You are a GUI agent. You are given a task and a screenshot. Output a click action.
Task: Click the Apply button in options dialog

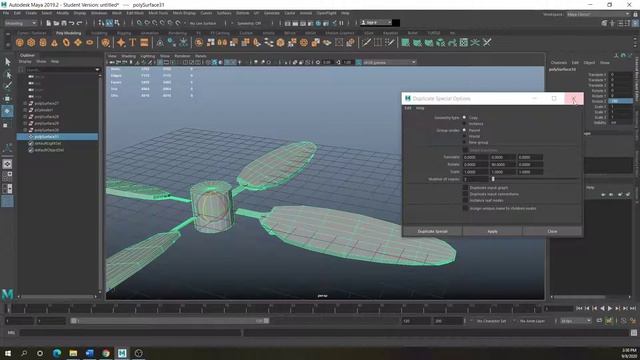point(492,231)
